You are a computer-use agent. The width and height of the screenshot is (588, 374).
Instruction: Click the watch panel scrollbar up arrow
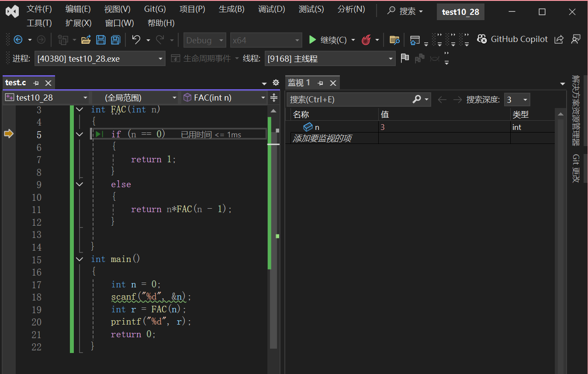[x=560, y=114]
